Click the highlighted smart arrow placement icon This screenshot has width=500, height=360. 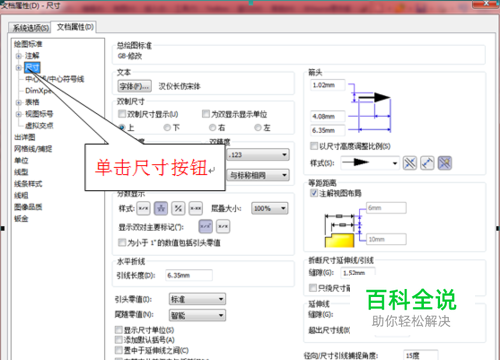pyautogui.click(x=445, y=163)
